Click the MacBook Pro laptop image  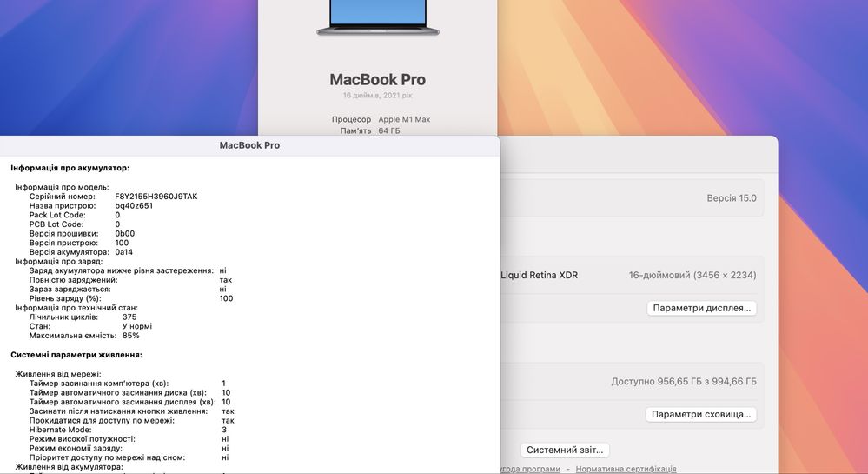pyautogui.click(x=378, y=18)
